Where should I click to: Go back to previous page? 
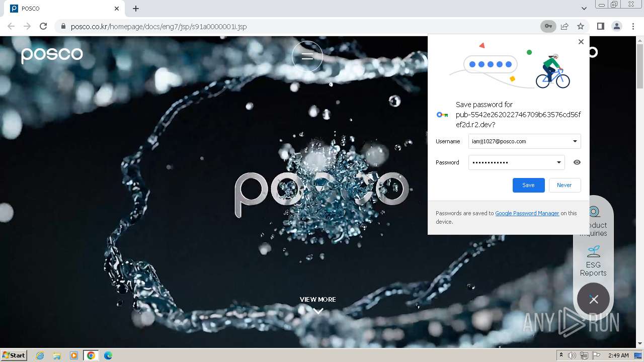pyautogui.click(x=11, y=26)
